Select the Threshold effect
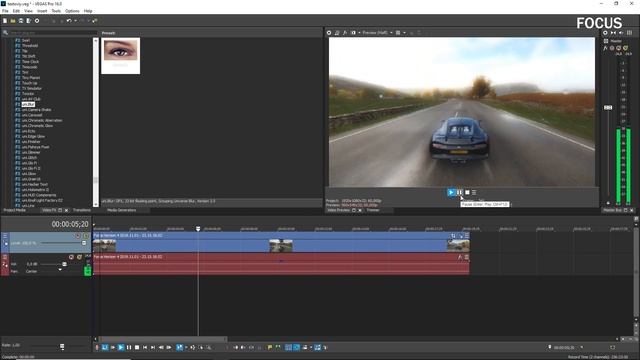Viewport: 640px width, 360px height. pos(29,45)
